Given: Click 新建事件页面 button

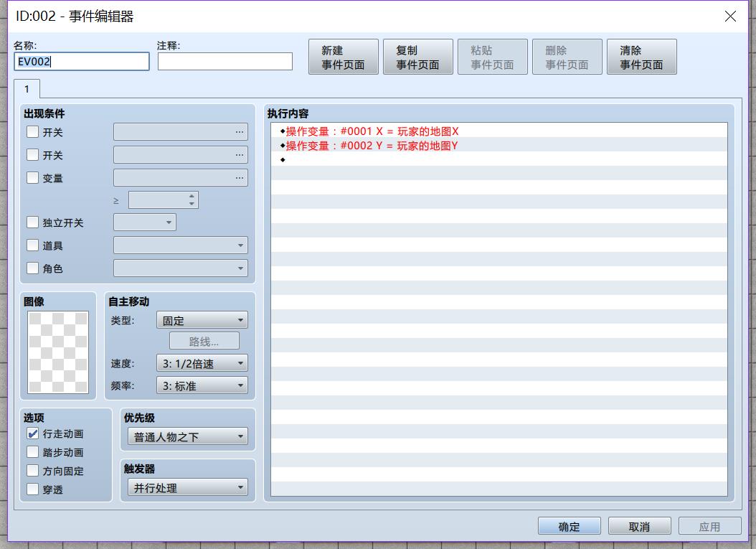Looking at the screenshot, I should pyautogui.click(x=344, y=57).
